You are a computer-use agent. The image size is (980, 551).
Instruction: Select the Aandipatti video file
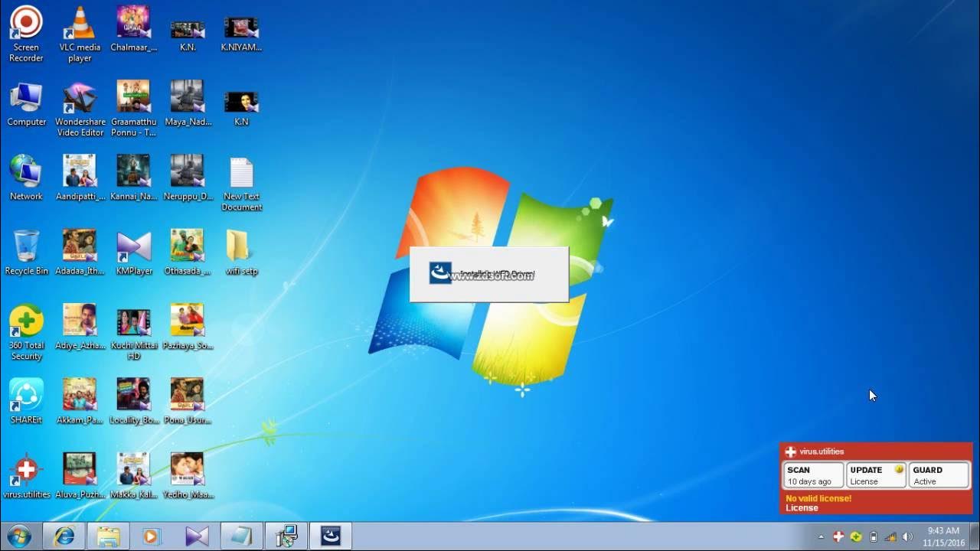(x=80, y=178)
